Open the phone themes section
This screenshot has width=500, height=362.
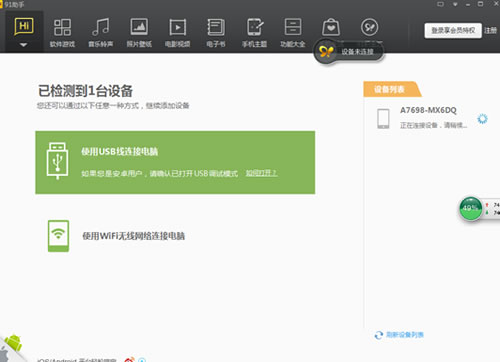pyautogui.click(x=254, y=33)
